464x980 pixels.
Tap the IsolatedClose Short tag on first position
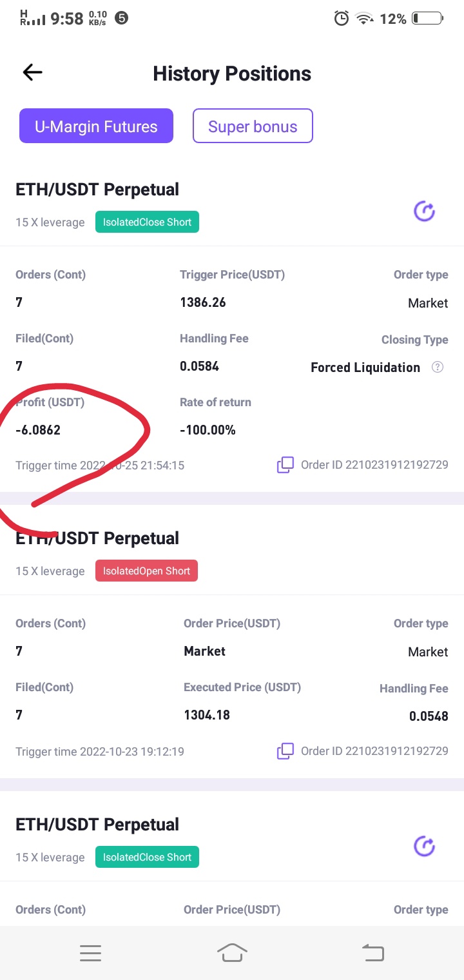(x=147, y=222)
